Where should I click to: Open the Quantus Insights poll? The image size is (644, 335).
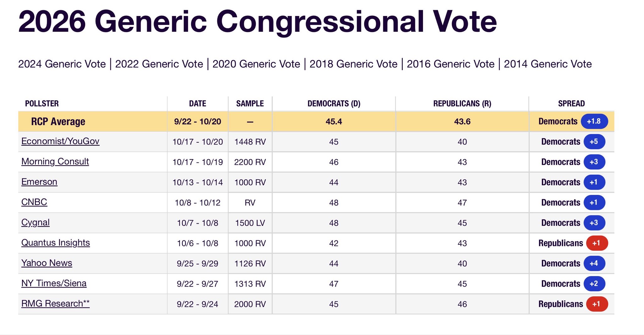(55, 242)
